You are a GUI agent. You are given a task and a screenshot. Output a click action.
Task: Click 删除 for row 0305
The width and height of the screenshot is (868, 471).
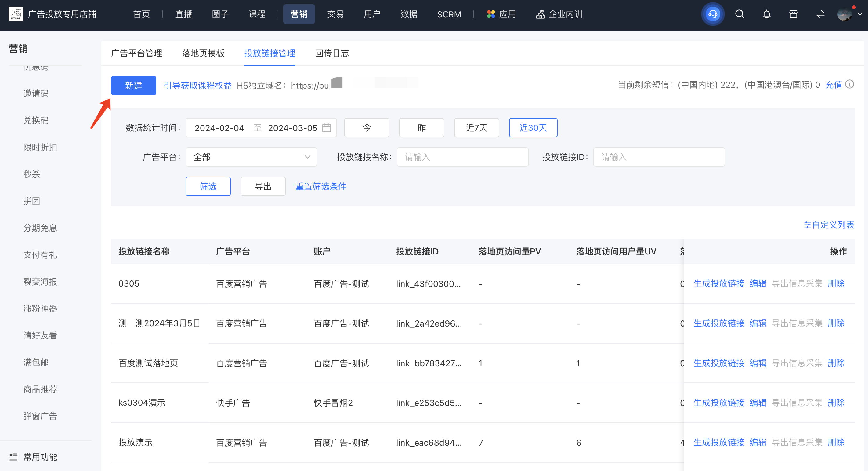click(836, 283)
